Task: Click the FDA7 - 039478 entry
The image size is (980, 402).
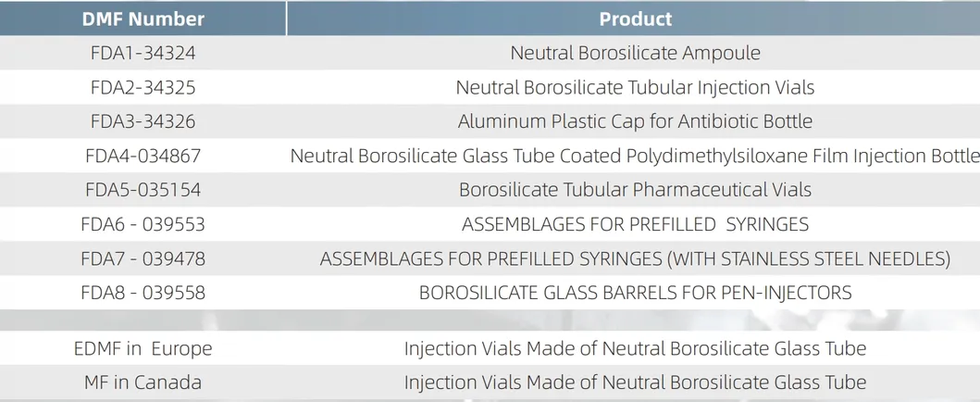Action: pos(143,258)
